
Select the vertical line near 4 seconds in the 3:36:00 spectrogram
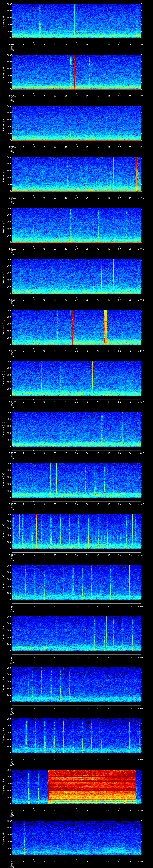20,275
